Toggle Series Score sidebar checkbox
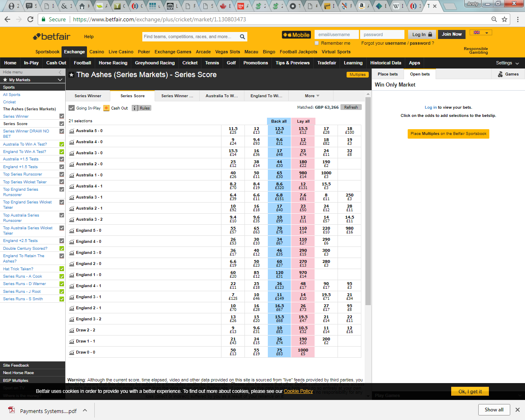Image resolution: width=525 pixels, height=420 pixels. [62, 124]
